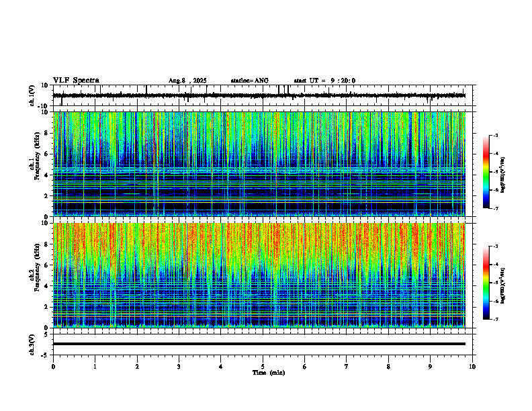Click time axis tick label "0"

click(53, 367)
